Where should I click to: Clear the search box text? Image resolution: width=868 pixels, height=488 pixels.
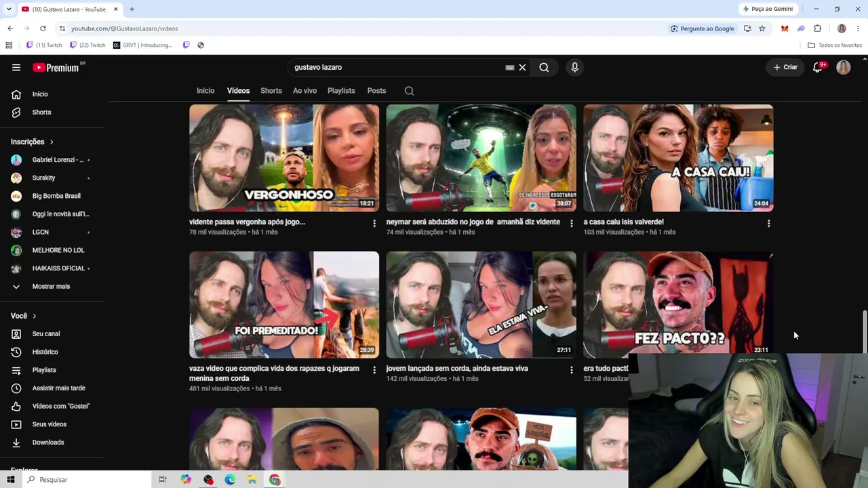point(522,67)
